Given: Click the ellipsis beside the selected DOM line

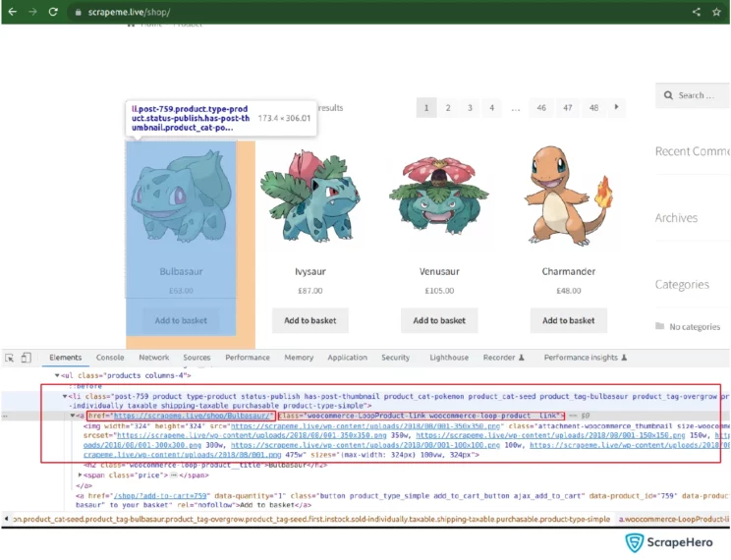Looking at the screenshot, I should pyautogui.click(x=5, y=416).
